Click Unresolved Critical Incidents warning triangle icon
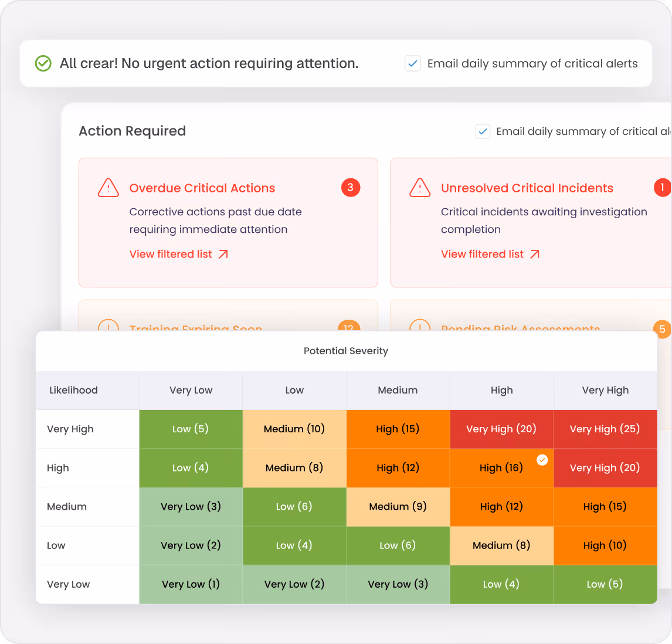Viewport: 672px width, 644px height. pyautogui.click(x=420, y=188)
